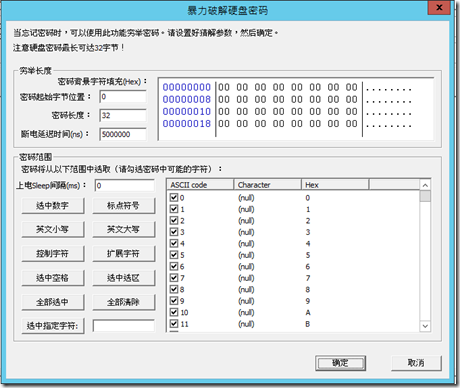Toggle checkbox for ASCII code 7

(x=174, y=278)
